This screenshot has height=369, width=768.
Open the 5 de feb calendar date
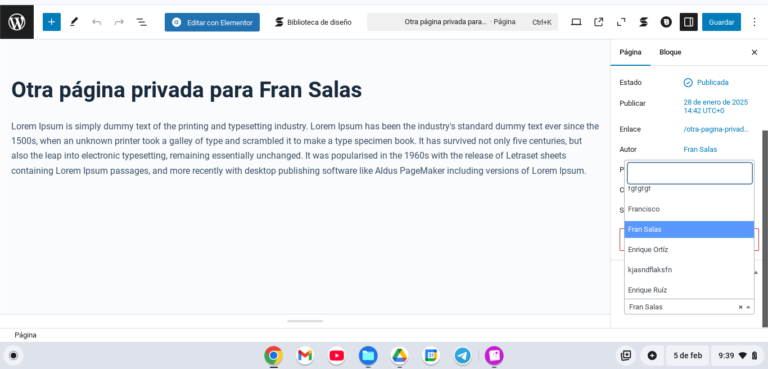click(688, 356)
